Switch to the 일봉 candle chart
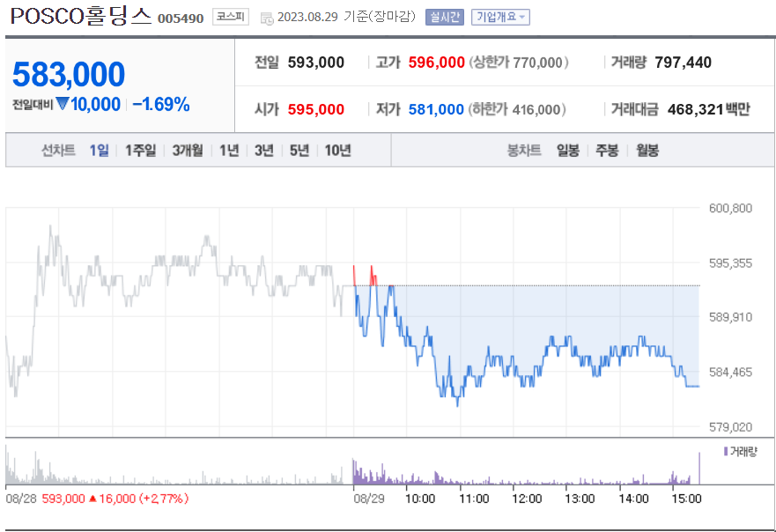 (x=568, y=150)
